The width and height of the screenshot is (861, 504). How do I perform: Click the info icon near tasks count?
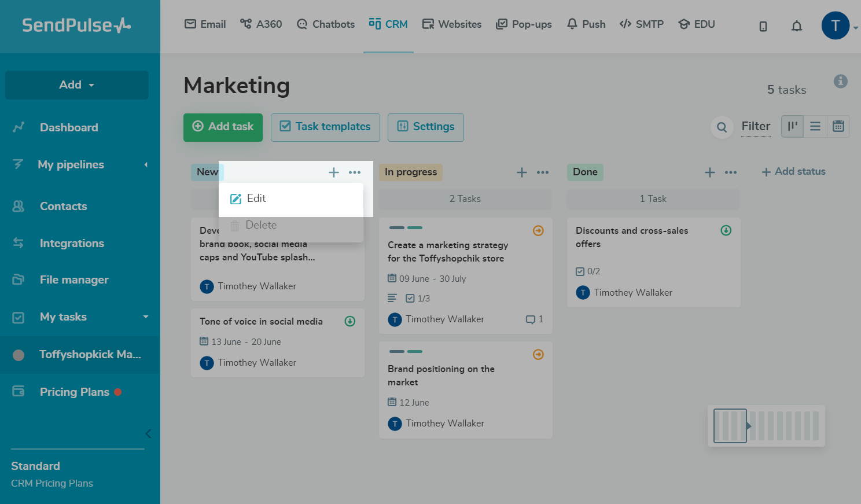(x=841, y=82)
